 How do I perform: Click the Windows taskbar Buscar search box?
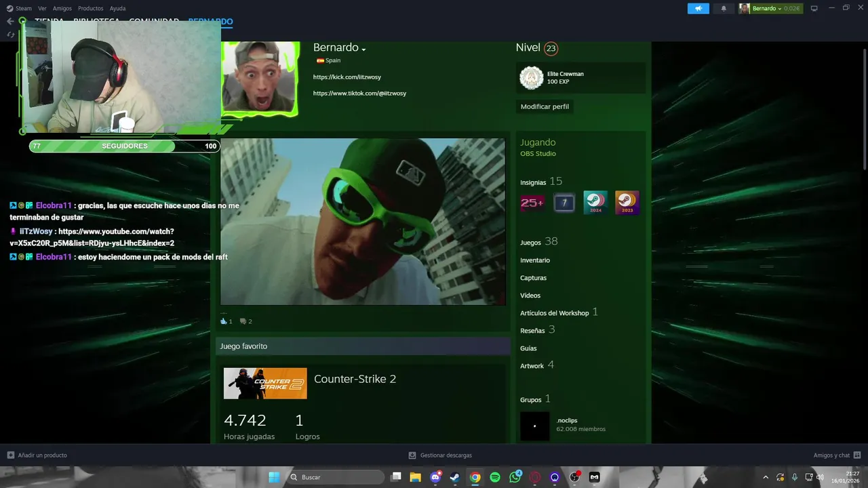[x=335, y=477]
